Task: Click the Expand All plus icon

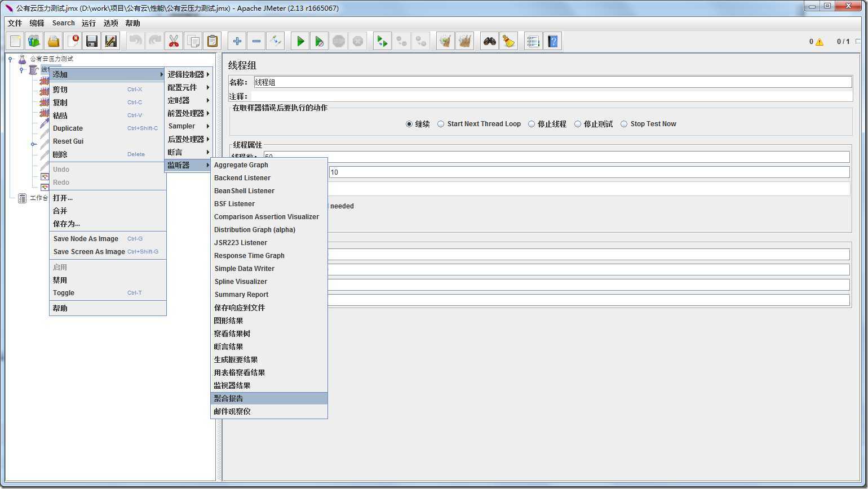Action: (237, 41)
